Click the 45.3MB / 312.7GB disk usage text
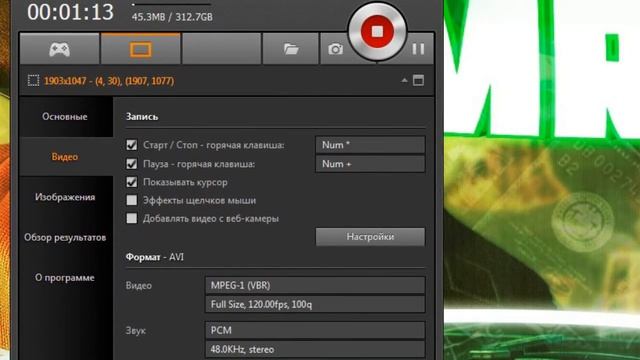The image size is (640, 360). coord(172,17)
